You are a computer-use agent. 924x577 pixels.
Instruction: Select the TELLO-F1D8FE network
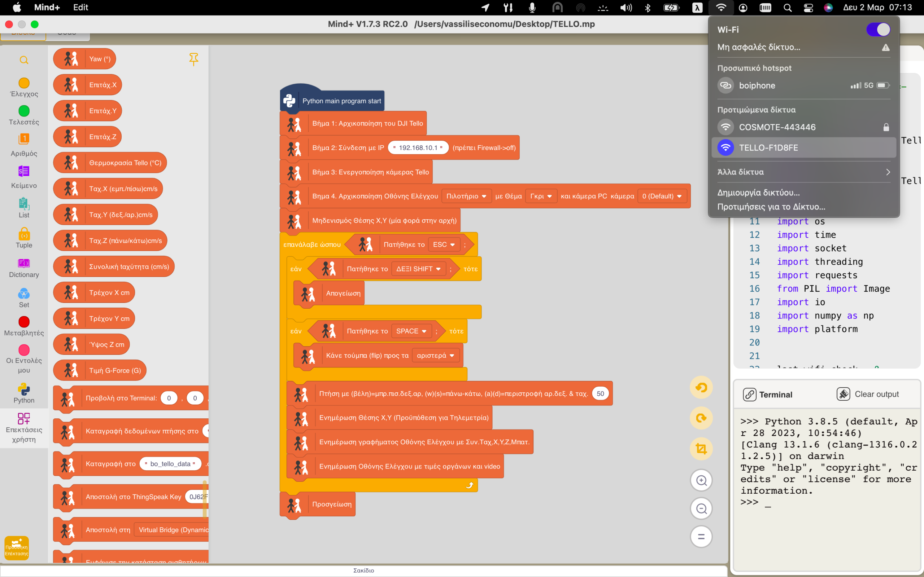tap(768, 148)
